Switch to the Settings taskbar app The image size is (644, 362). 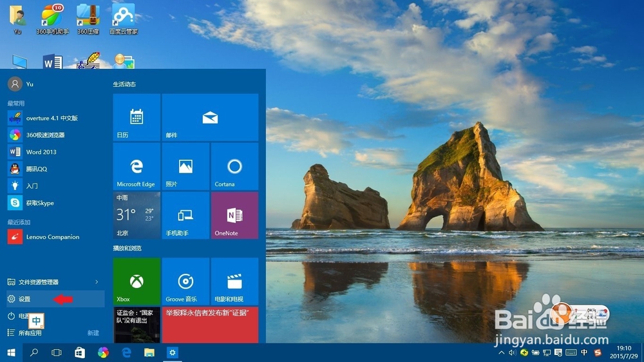tap(173, 352)
